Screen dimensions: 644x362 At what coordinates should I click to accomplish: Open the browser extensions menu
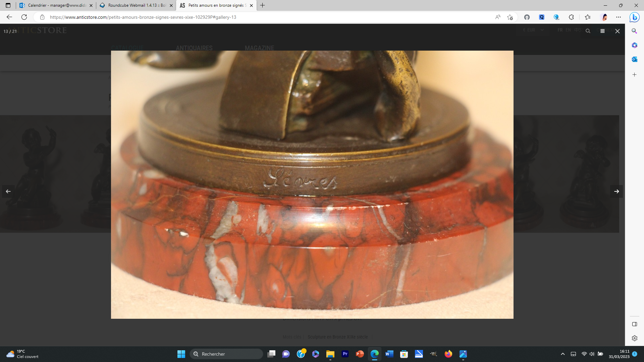pyautogui.click(x=571, y=17)
